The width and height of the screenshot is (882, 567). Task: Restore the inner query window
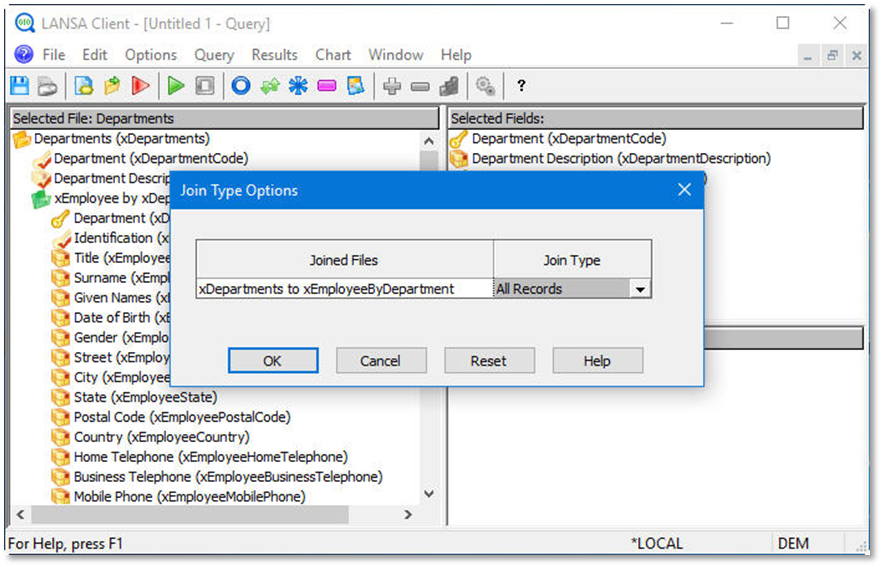tap(832, 55)
